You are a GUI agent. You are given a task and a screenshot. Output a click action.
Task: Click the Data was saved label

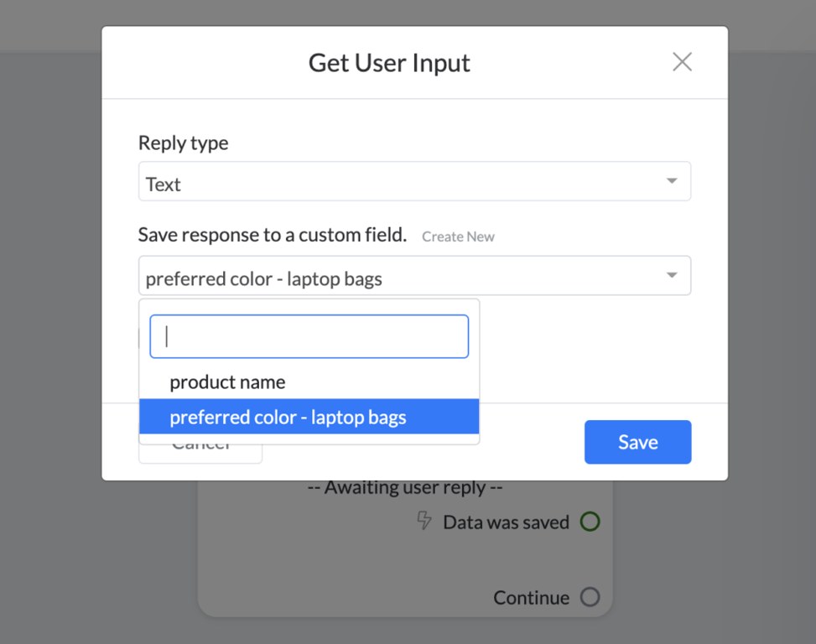(506, 522)
